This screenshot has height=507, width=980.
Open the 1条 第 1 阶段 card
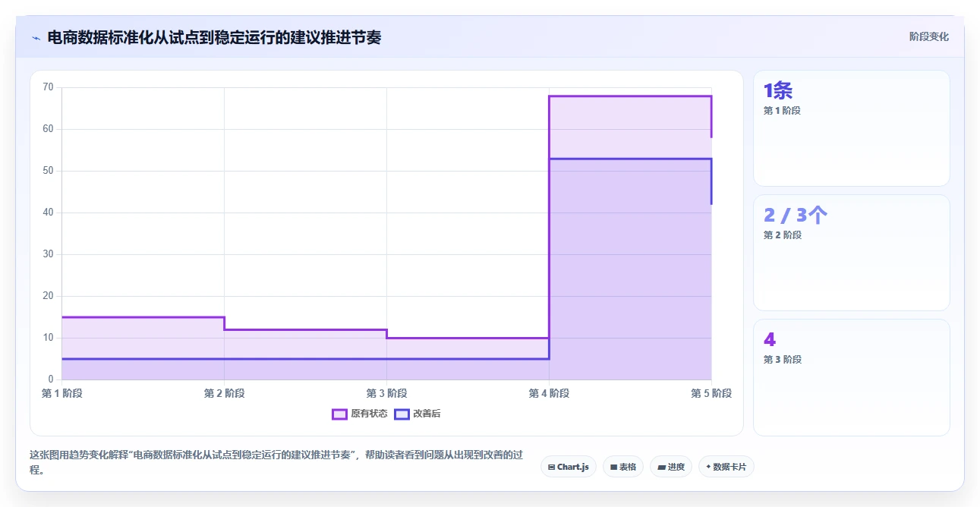(851, 128)
